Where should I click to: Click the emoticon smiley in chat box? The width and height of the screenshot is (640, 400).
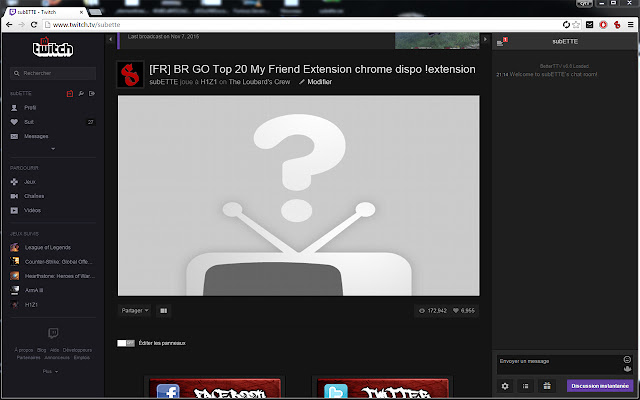coord(627,359)
